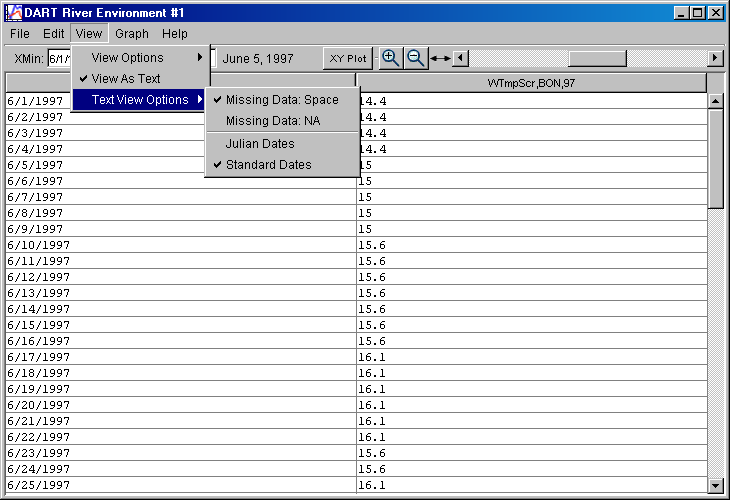Click horizontal scrollbar right arrow in toolbar
The width and height of the screenshot is (730, 500).
coord(715,59)
